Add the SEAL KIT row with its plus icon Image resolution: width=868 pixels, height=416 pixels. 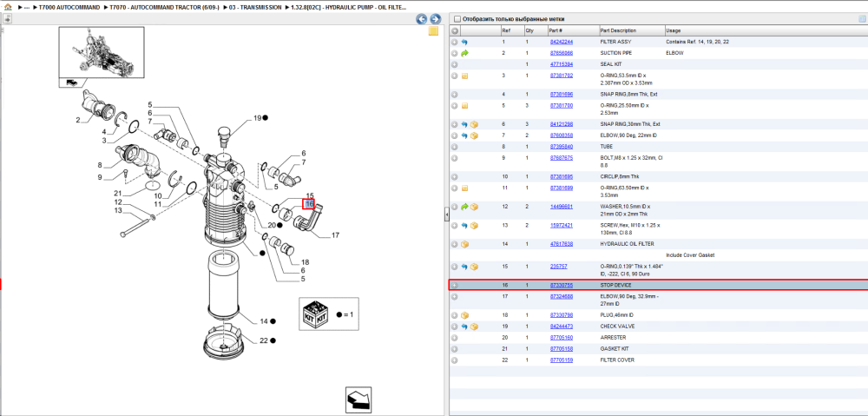455,64
